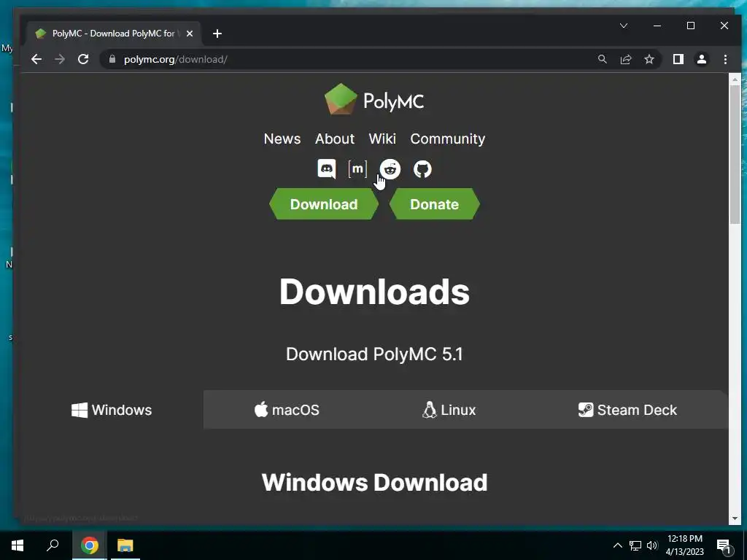Open the News page
The width and height of the screenshot is (747, 560).
click(282, 139)
